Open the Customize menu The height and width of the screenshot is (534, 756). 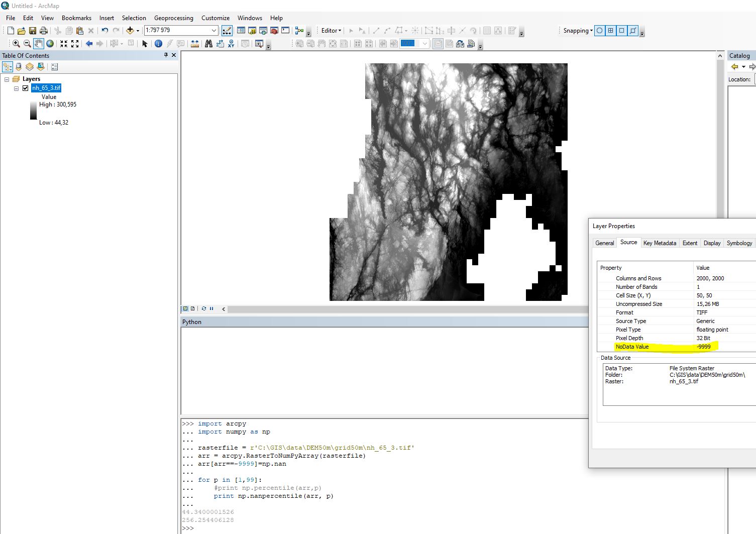coord(215,18)
